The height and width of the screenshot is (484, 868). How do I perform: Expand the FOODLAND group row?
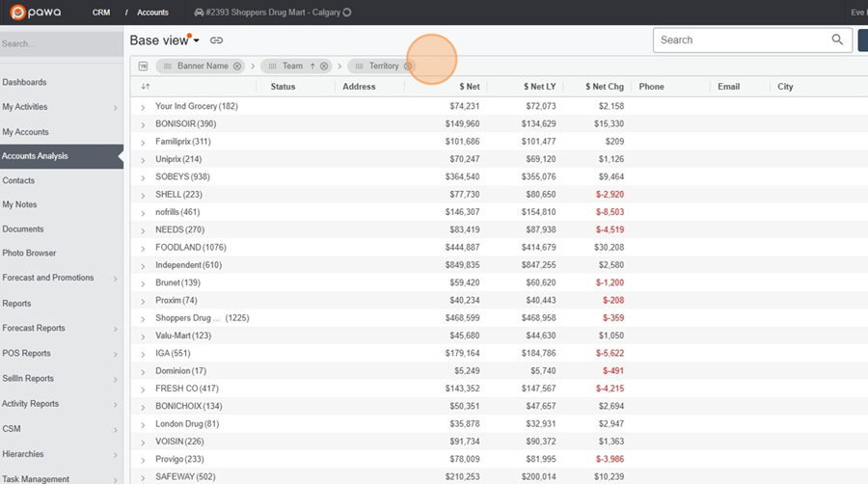tap(143, 249)
